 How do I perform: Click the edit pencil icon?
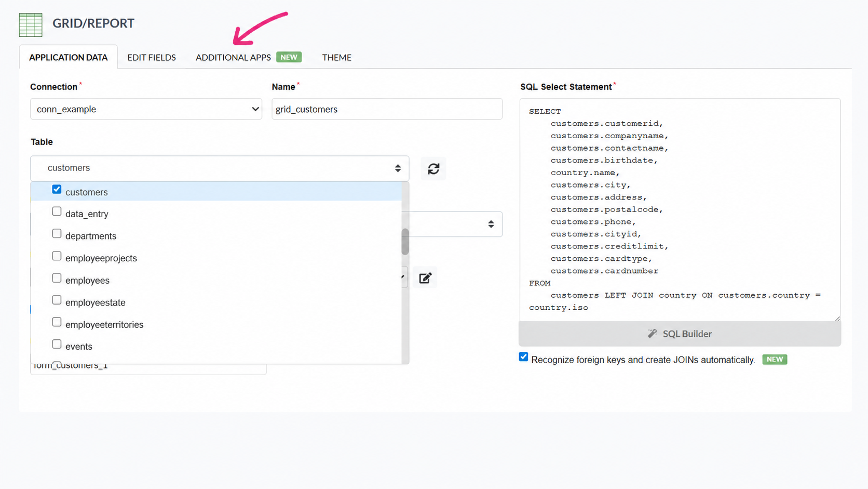[x=425, y=278]
